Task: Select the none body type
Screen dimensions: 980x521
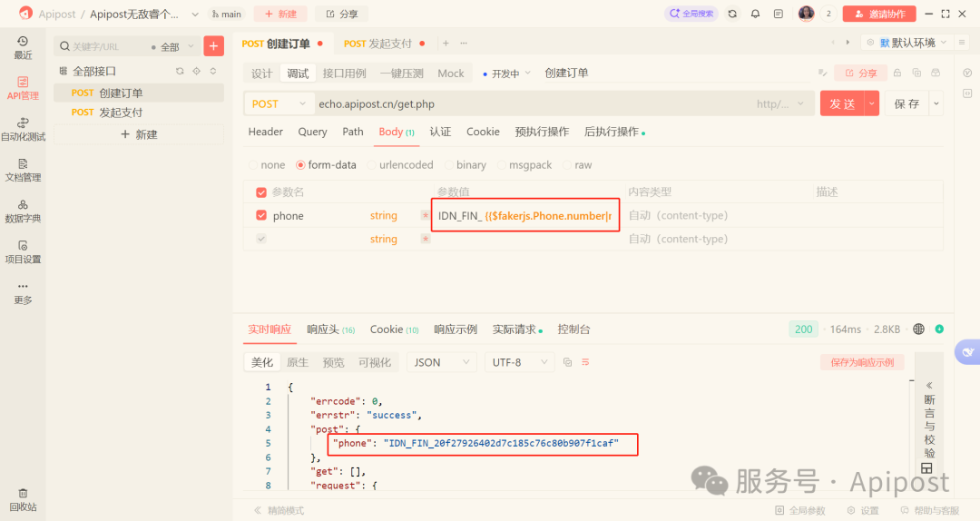Action: click(267, 165)
